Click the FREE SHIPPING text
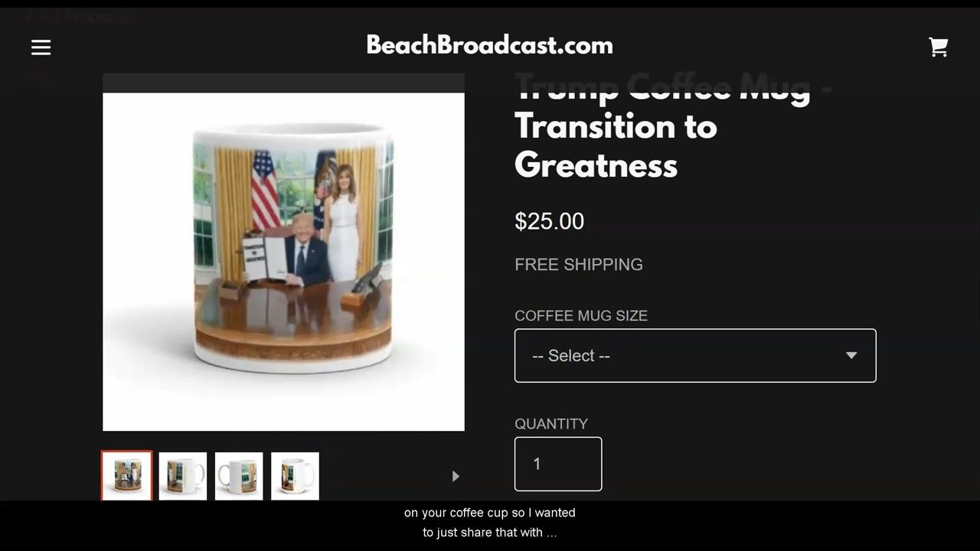 coord(579,265)
